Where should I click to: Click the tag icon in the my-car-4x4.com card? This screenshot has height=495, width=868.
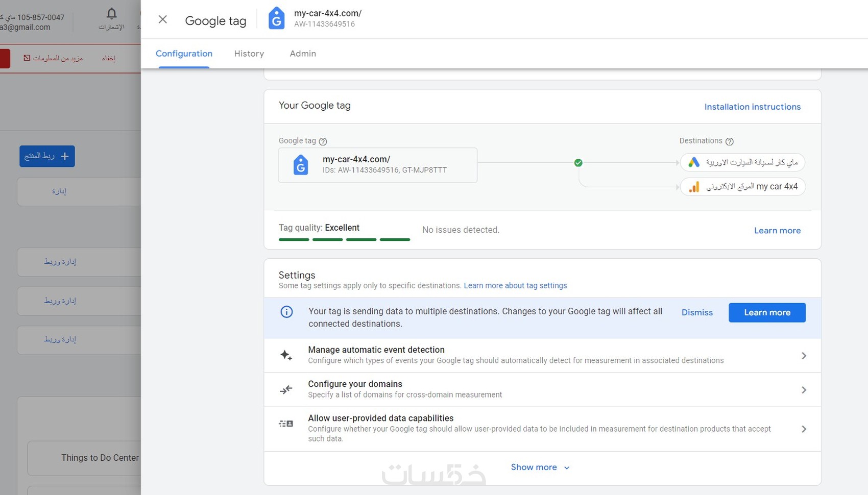[301, 165]
